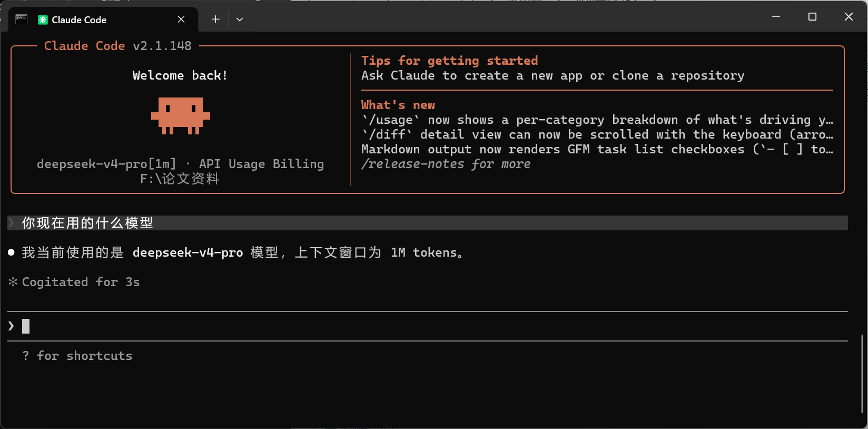
Task: Click 'deepseek-v4-pro[1m] · API Usage Billing' line
Action: coord(181,164)
